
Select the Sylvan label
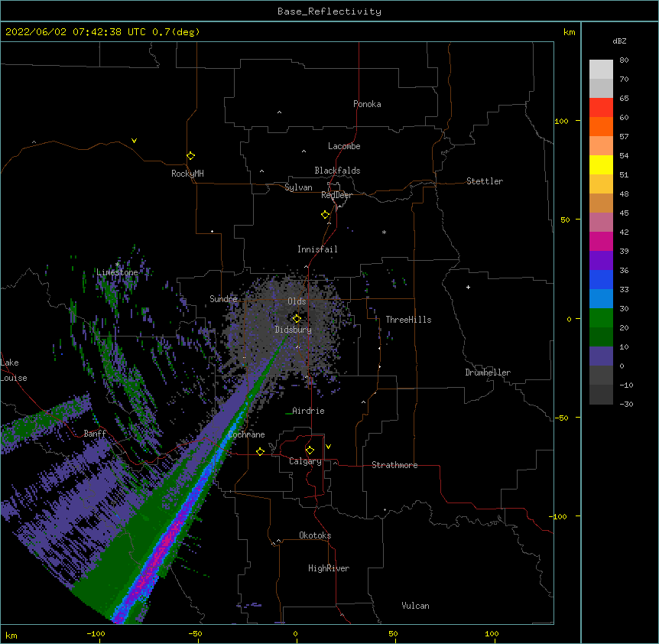(298, 187)
